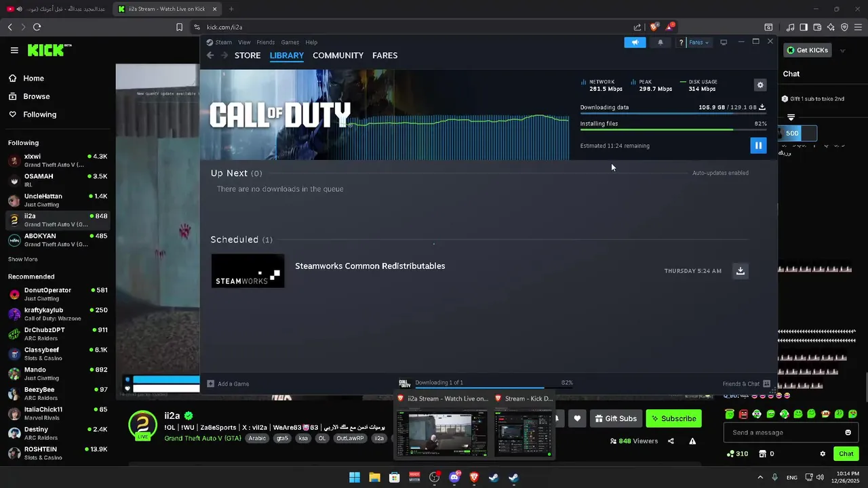
Task: Bookmark the kick.com page
Action: 179,27
